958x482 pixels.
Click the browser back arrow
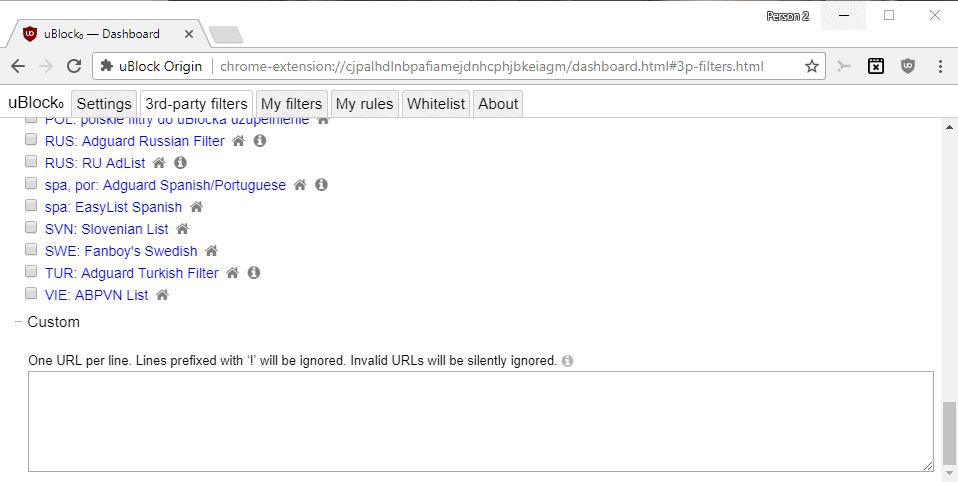coord(18,67)
